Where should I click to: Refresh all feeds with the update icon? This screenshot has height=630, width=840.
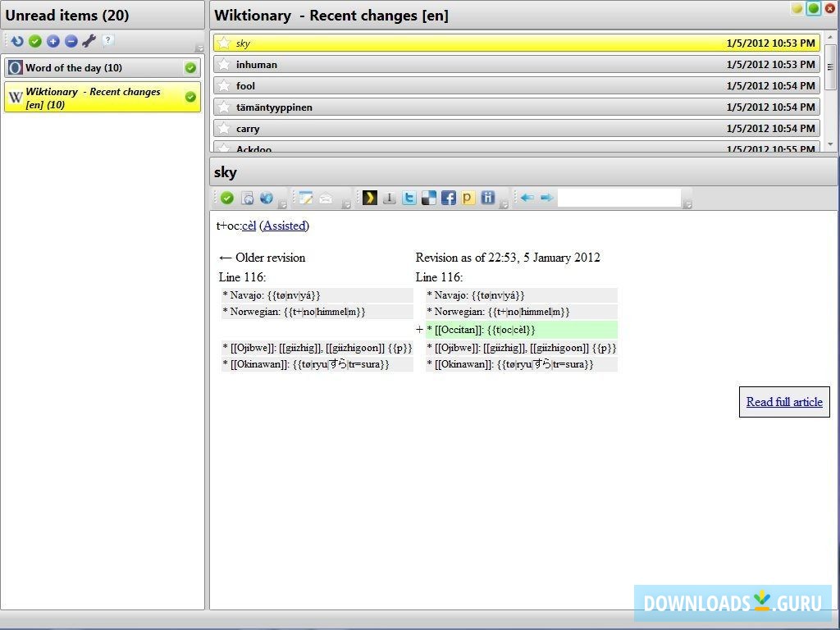click(x=16, y=40)
